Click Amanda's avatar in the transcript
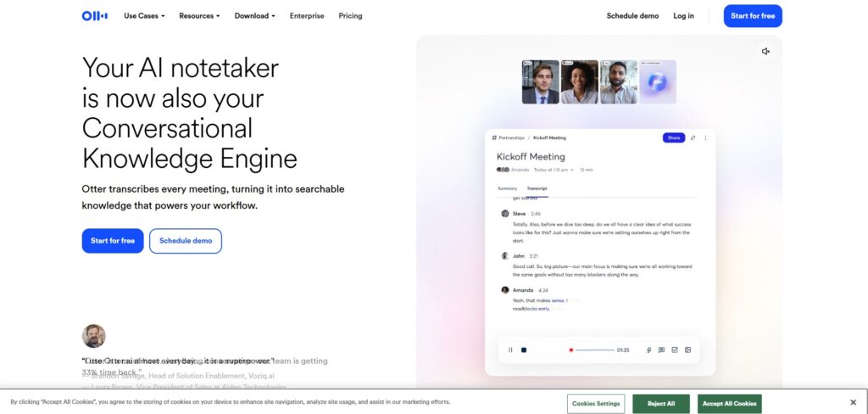The height and width of the screenshot is (414, 868). click(505, 290)
